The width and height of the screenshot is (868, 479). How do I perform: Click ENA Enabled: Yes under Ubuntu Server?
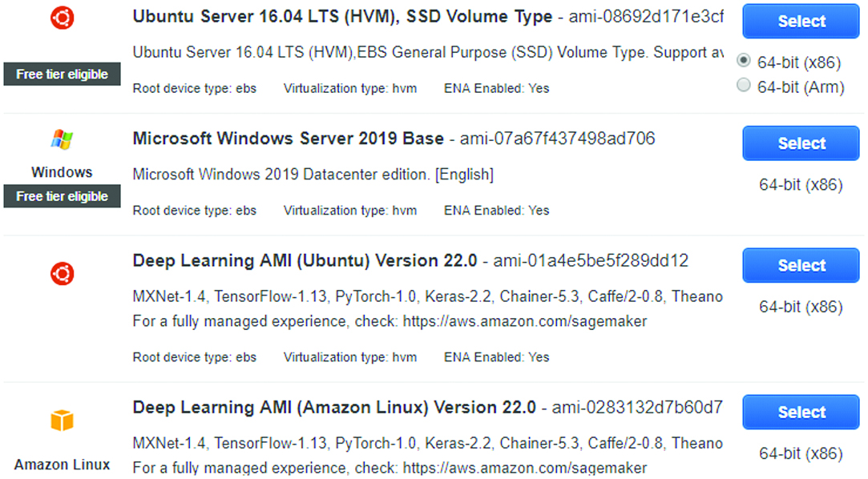pyautogui.click(x=497, y=88)
